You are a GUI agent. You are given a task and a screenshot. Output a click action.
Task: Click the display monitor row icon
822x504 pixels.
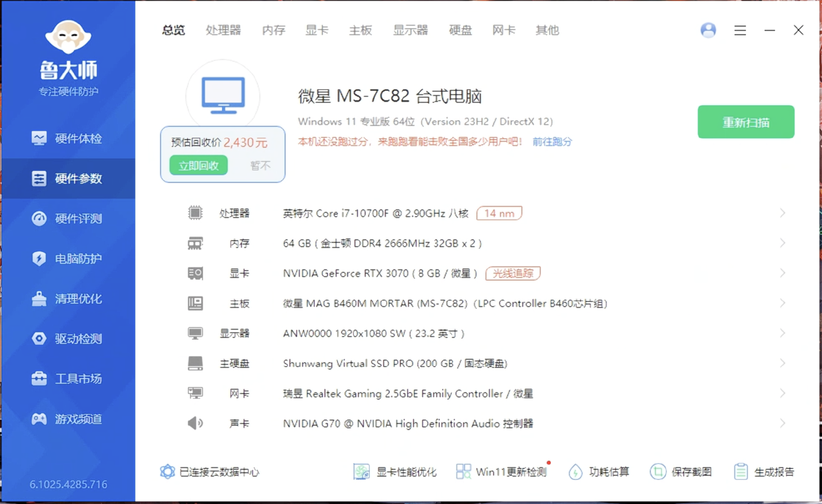[195, 333]
